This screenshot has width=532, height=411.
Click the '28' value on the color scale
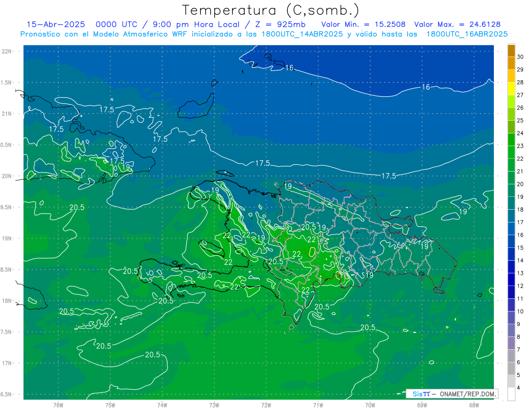coord(520,82)
